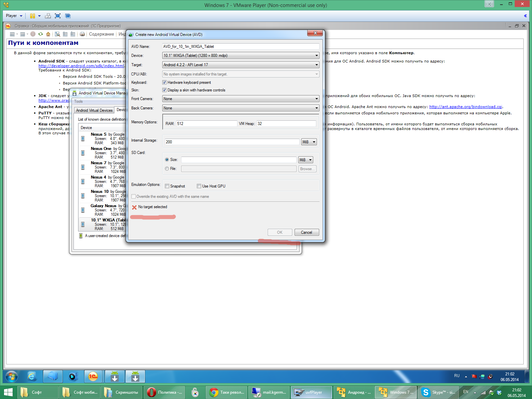This screenshot has width=532, height=399.
Task: Enable Use Host GPU checkbox
Action: pos(199,186)
